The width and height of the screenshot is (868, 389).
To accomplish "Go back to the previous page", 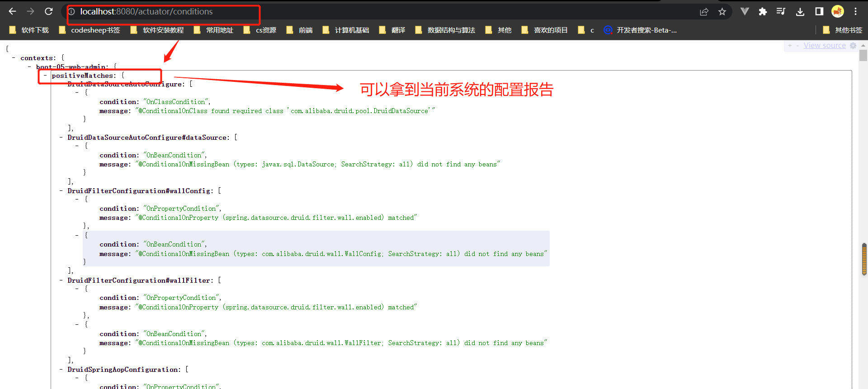I will click(x=12, y=11).
